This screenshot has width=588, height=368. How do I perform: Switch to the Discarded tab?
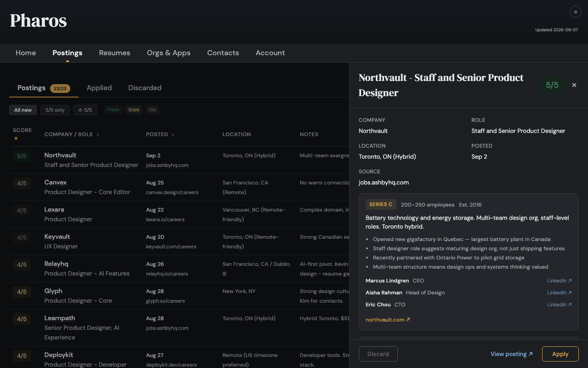coord(145,88)
